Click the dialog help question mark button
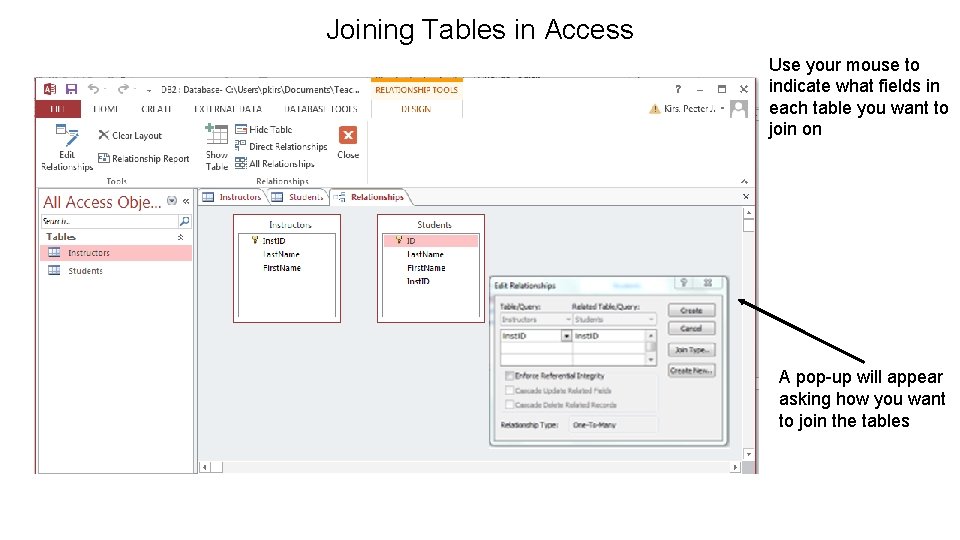This screenshot has height=540, width=960. tap(684, 283)
